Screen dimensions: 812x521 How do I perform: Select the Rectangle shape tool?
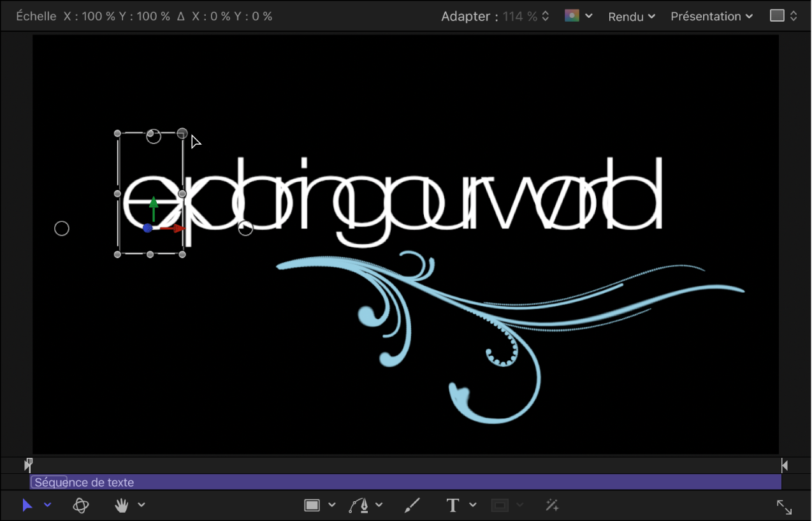click(312, 506)
